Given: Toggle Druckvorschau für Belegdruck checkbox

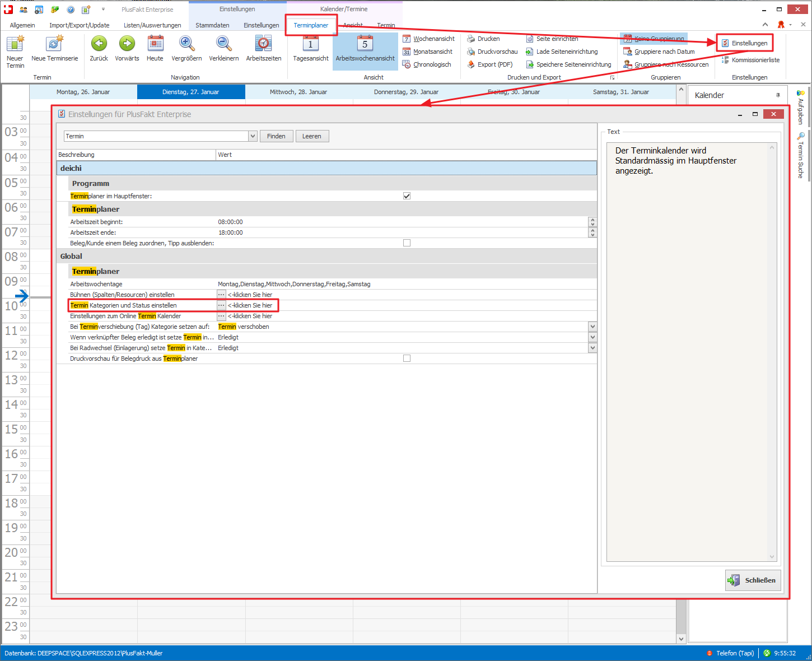Looking at the screenshot, I should tap(407, 359).
